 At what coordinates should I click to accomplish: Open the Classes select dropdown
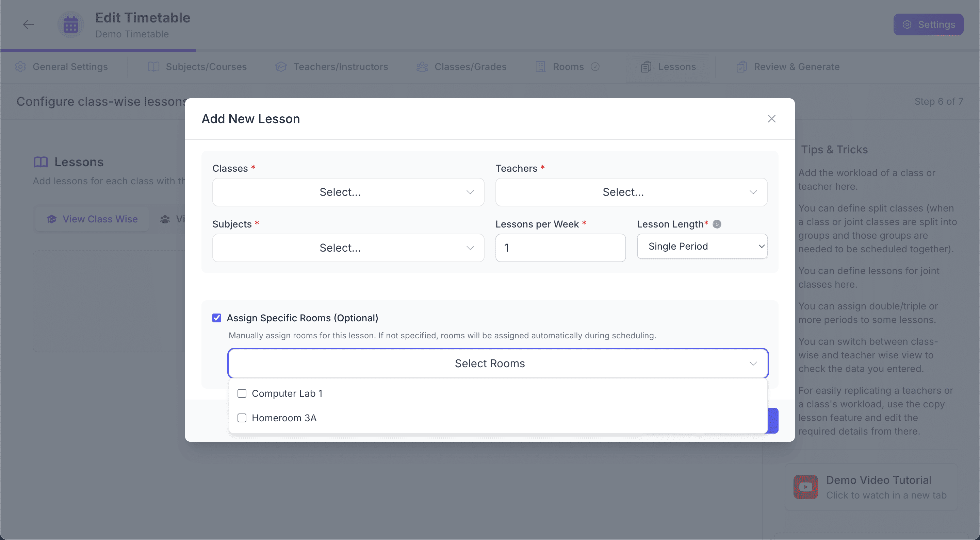pos(348,192)
